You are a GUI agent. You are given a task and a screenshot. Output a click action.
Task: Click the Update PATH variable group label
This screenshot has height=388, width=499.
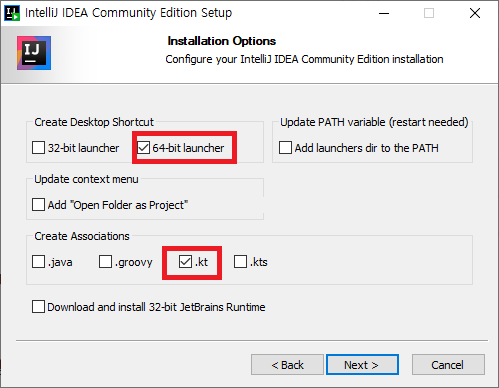[374, 122]
